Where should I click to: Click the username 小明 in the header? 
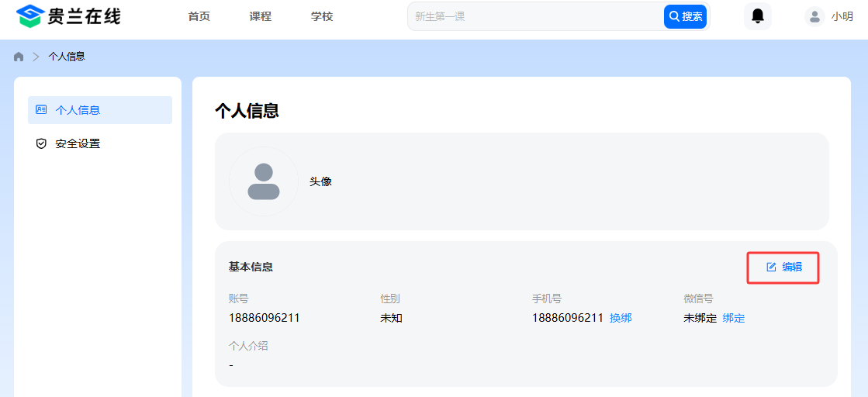[x=842, y=16]
